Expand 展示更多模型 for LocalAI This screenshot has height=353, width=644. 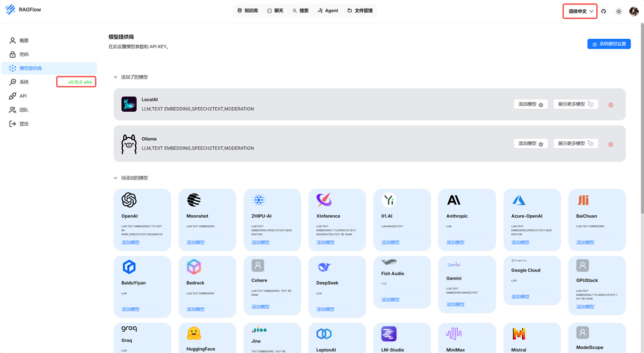pyautogui.click(x=576, y=104)
